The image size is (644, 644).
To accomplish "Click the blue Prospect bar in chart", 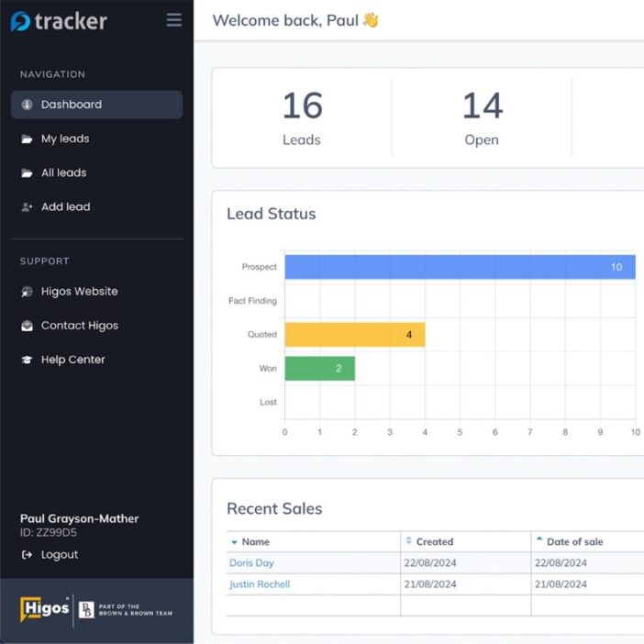I will point(460,267).
